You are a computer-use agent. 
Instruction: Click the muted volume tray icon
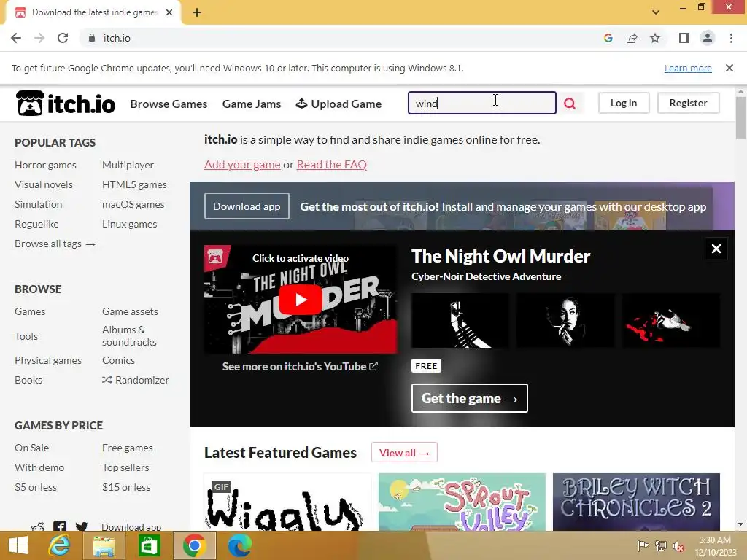coord(678,546)
